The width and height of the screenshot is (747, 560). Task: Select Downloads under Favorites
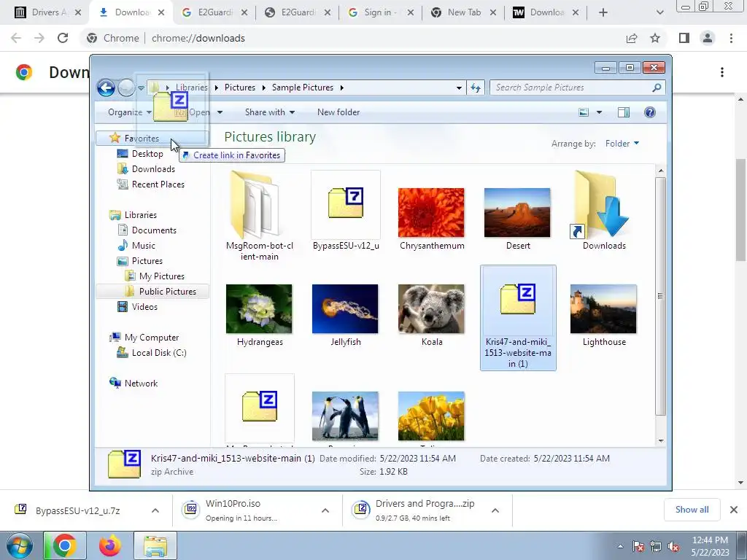tap(153, 169)
